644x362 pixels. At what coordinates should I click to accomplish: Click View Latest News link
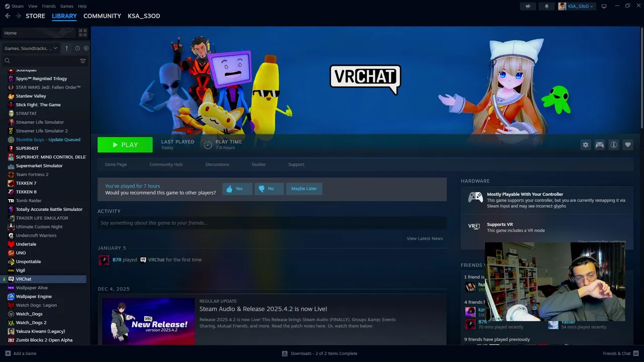[425, 238]
